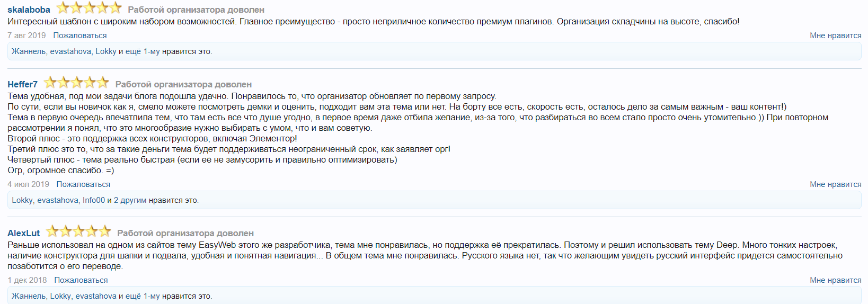Click line starting 'Четвертый плюс - тема реально быстрая'
Viewport: 868px width, 304px height.
point(202,160)
